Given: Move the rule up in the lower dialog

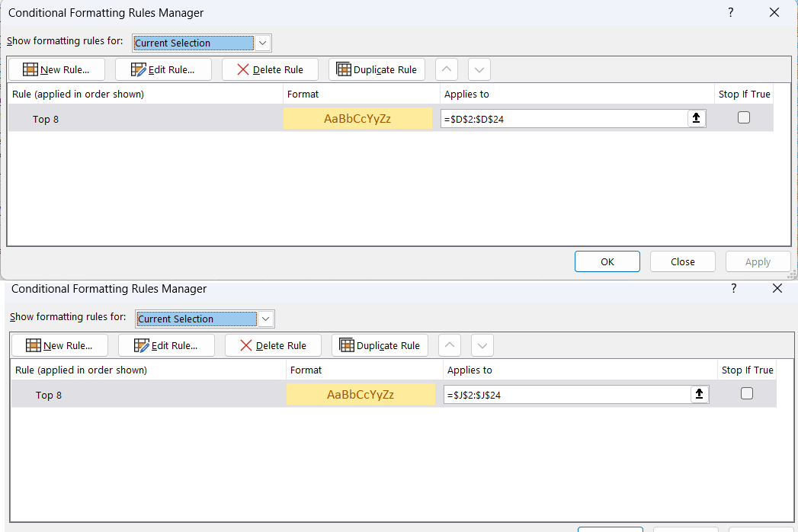Looking at the screenshot, I should point(450,346).
